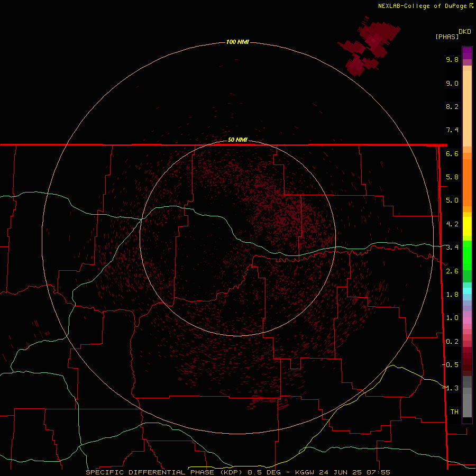476x476 pixels.
Task: Click the -0.5 scale value
Action: coord(450,364)
